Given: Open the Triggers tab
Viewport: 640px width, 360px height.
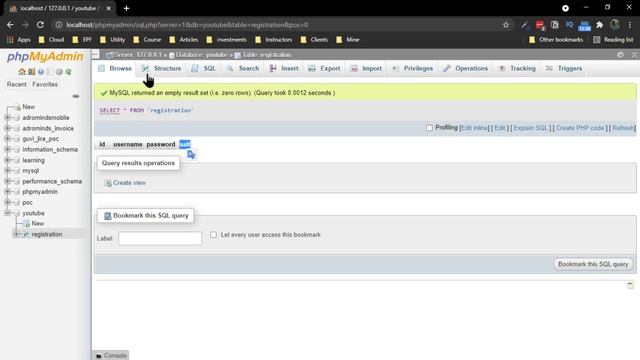Looking at the screenshot, I should tap(564, 69).
